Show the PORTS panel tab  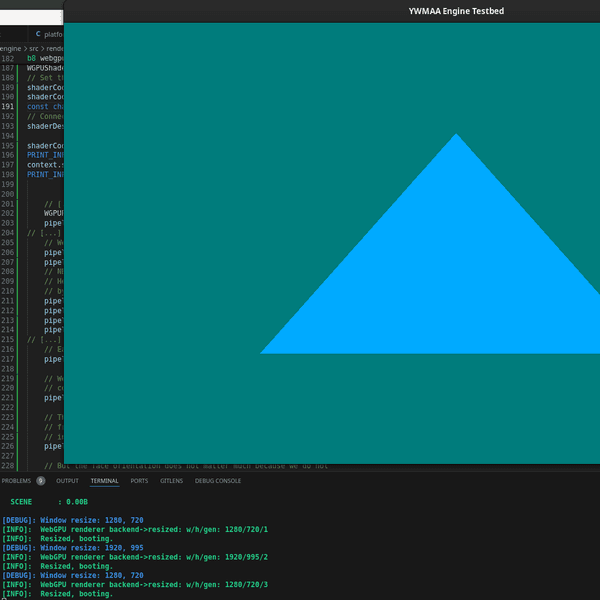coord(139,481)
